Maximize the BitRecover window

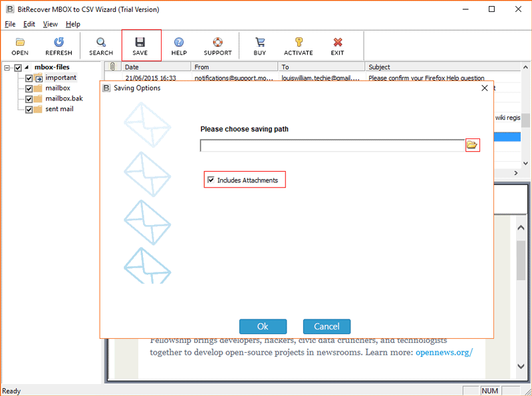491,9
